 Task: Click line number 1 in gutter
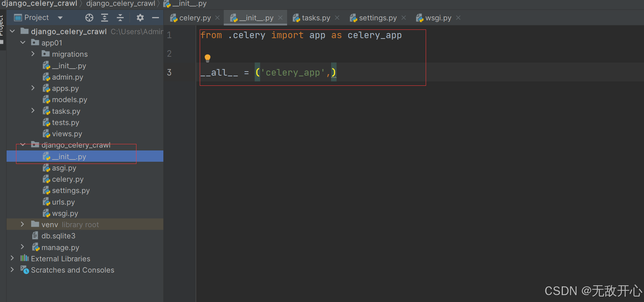(169, 35)
